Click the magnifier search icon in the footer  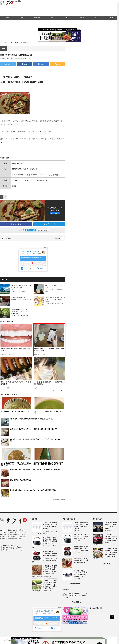coord(112,617)
